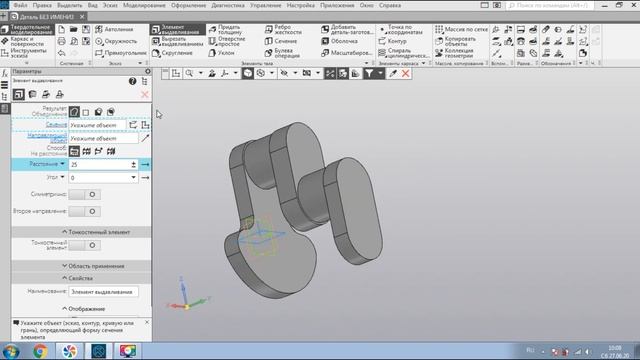Select the Окружность circle tool

tap(116, 41)
